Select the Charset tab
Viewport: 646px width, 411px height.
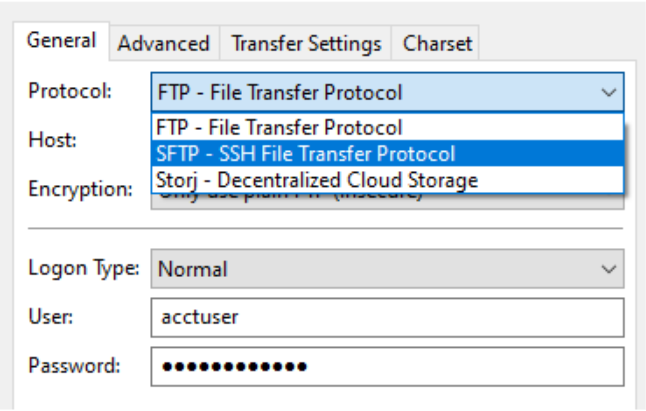pos(435,43)
